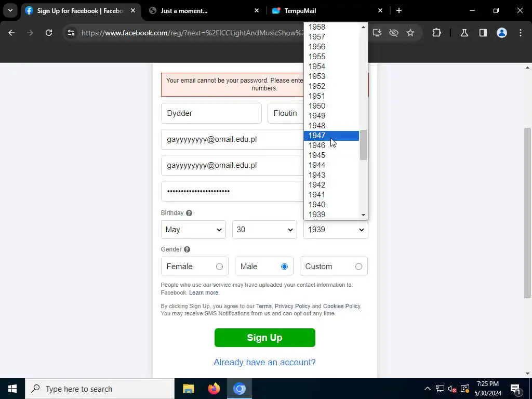
Task: Open the Learn more link
Action: point(204,293)
